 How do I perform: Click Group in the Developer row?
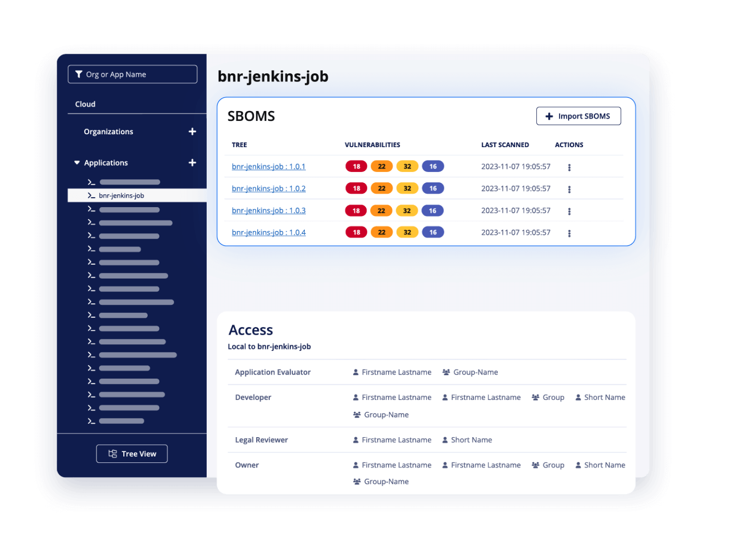pos(553,398)
